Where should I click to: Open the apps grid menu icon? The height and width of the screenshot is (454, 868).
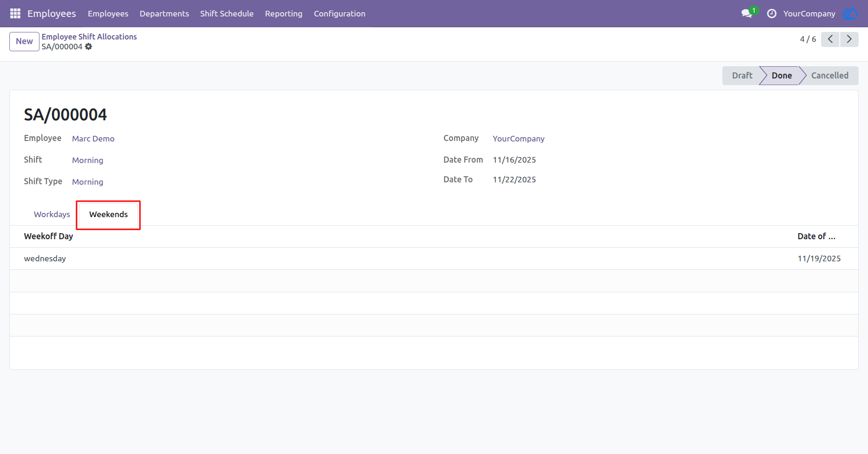[x=15, y=14]
